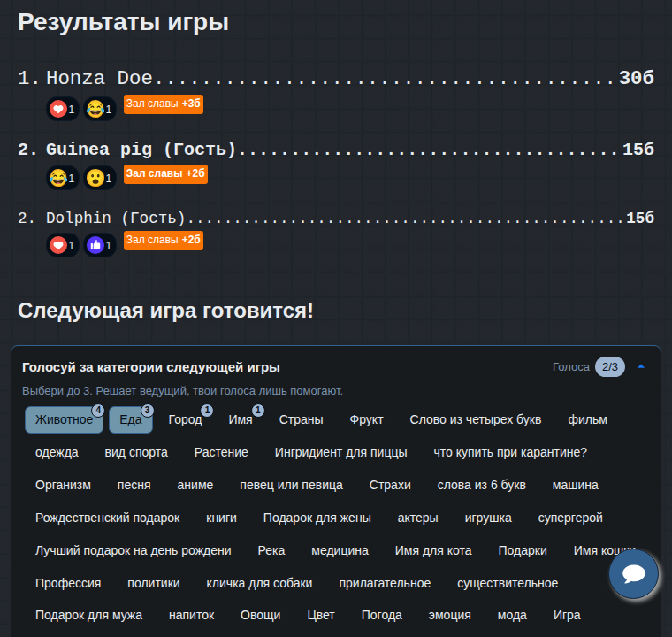The image size is (672, 637).
Task: Collapse the category voting panel arrow
Action: pos(641,367)
